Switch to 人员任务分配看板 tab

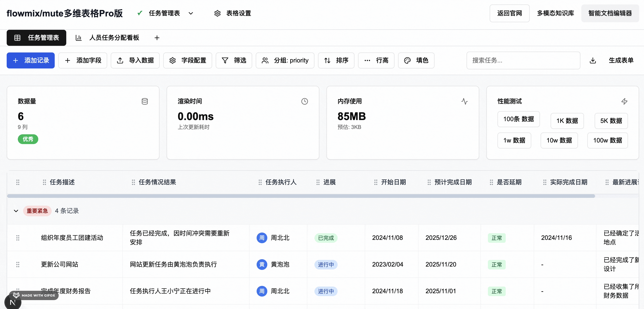pyautogui.click(x=107, y=38)
